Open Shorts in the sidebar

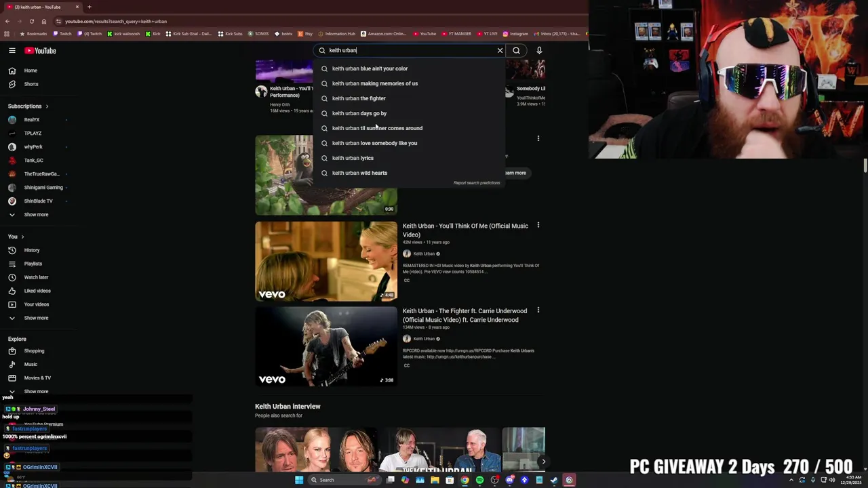(31, 84)
